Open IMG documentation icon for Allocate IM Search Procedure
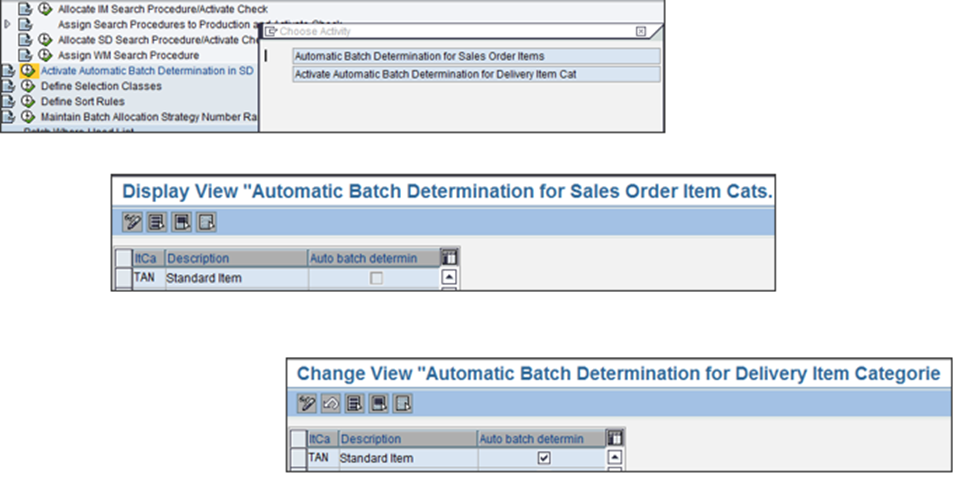The image size is (975, 492). click(x=25, y=9)
